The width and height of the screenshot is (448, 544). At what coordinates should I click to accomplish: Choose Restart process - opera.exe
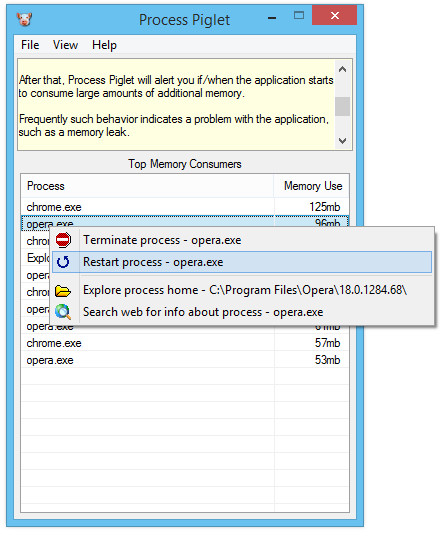242,262
